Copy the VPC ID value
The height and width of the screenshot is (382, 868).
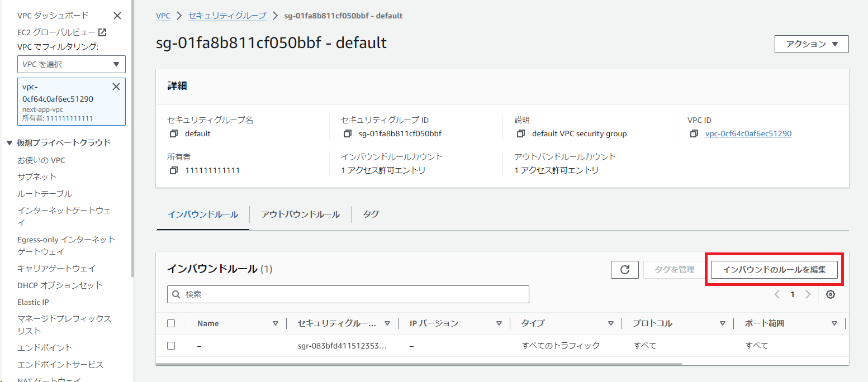[694, 134]
